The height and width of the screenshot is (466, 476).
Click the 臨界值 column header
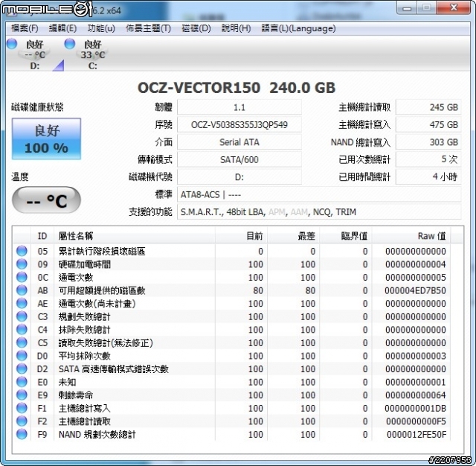click(x=346, y=236)
